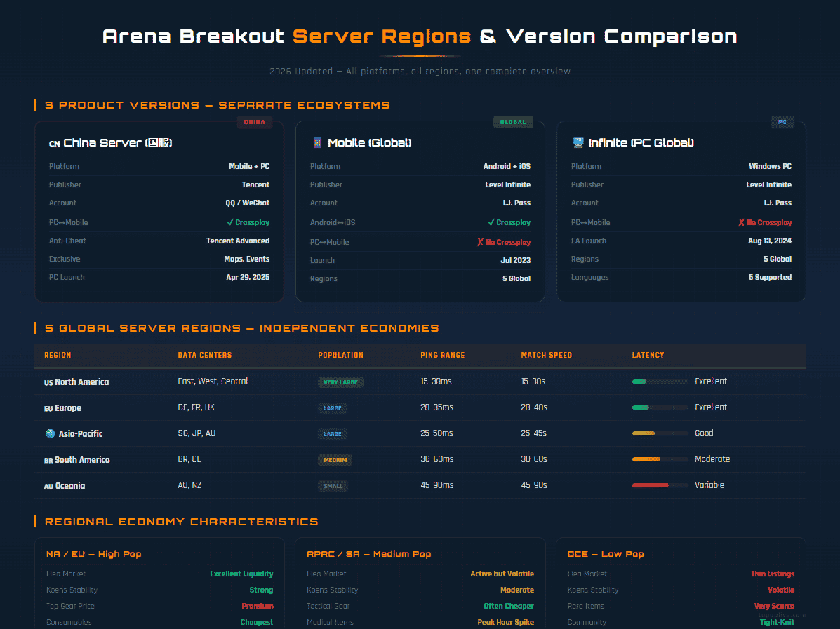The width and height of the screenshot is (840, 629).
Task: Click the BR flag code beside South America
Action: click(x=48, y=461)
